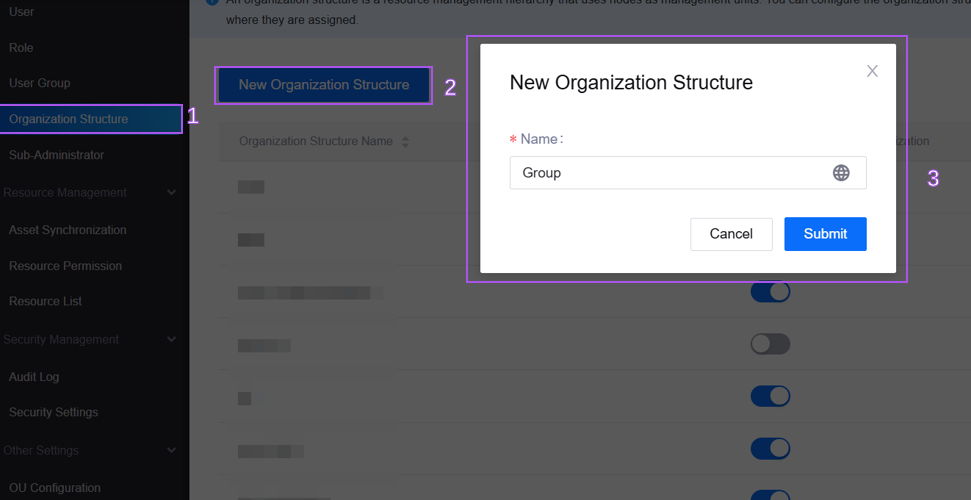
Task: Go to Sub-Administrator page
Action: pyautogui.click(x=56, y=155)
